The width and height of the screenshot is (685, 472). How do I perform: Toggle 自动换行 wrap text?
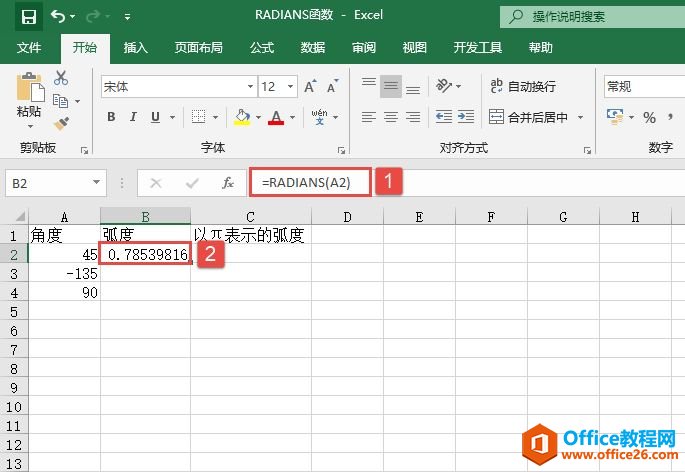[522, 86]
